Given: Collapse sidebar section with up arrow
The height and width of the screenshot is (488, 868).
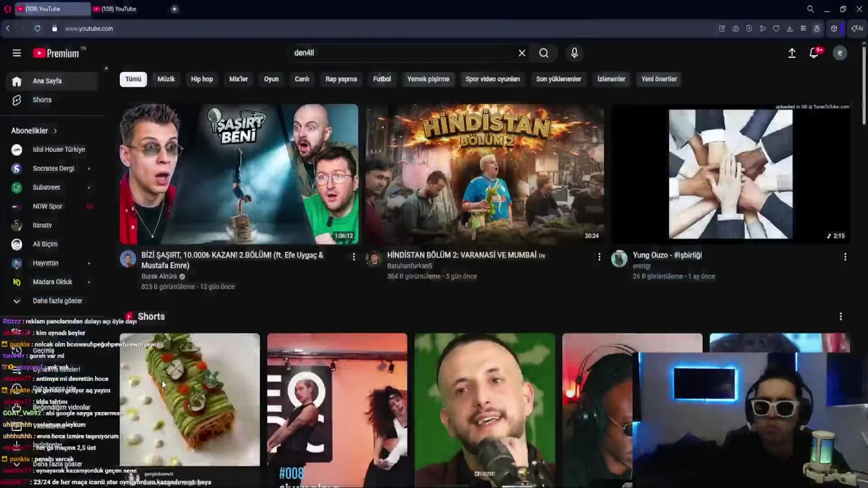Looking at the screenshot, I should pyautogui.click(x=106, y=68).
